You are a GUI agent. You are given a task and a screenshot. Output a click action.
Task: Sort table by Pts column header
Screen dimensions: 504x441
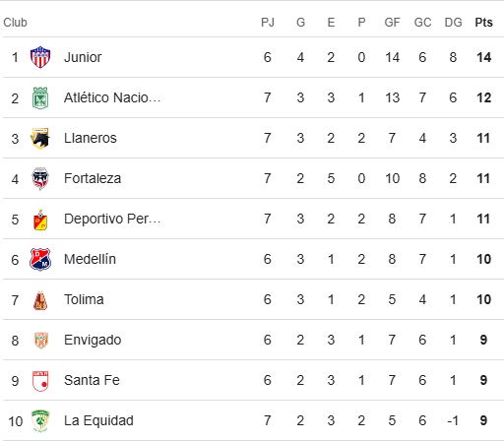click(x=483, y=23)
